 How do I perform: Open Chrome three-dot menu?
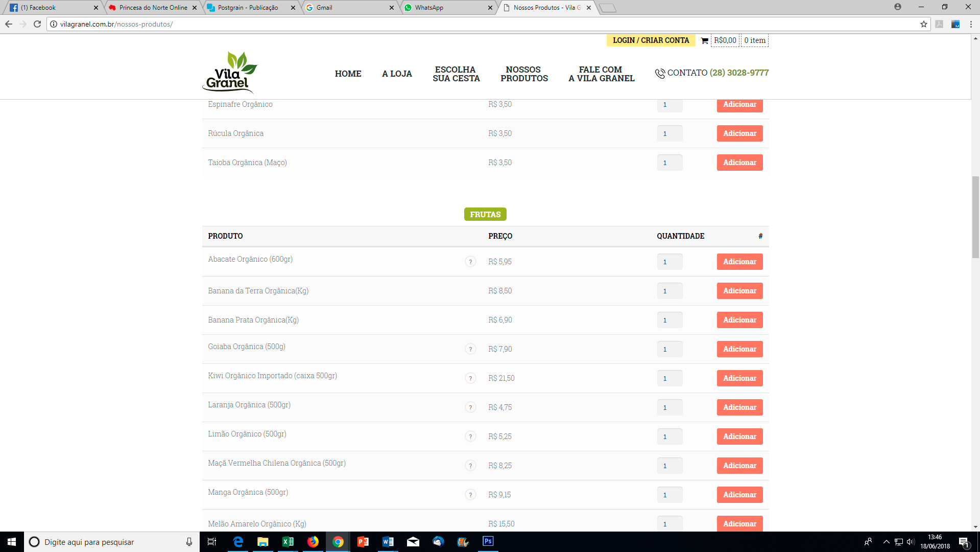[971, 24]
